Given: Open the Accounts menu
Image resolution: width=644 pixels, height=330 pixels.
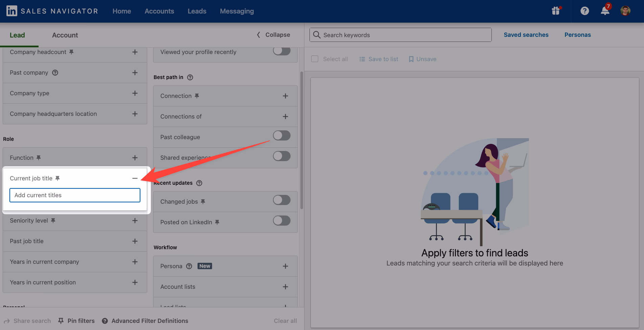Looking at the screenshot, I should tap(159, 11).
